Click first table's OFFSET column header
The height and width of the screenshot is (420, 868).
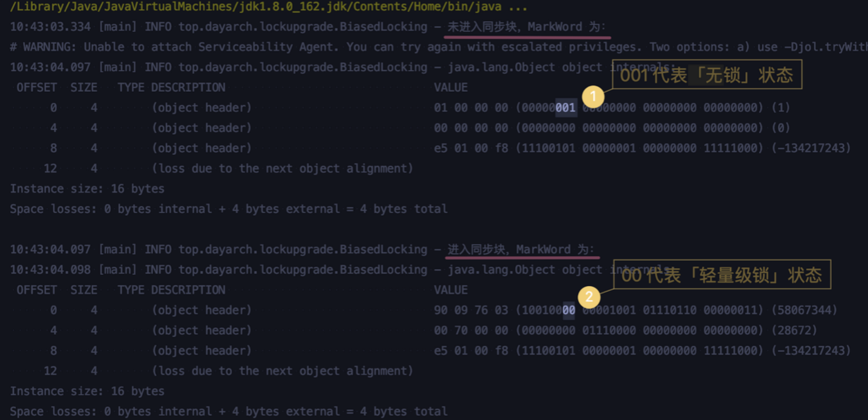(37, 87)
